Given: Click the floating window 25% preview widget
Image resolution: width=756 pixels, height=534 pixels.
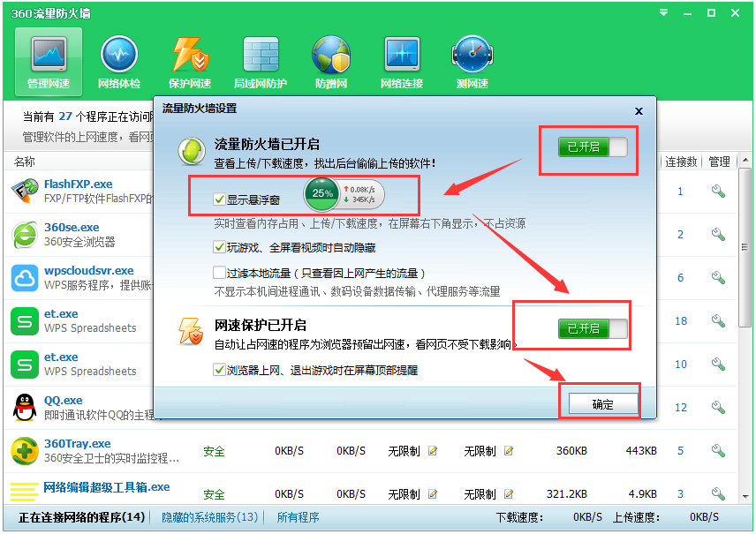Looking at the screenshot, I should point(344,194).
